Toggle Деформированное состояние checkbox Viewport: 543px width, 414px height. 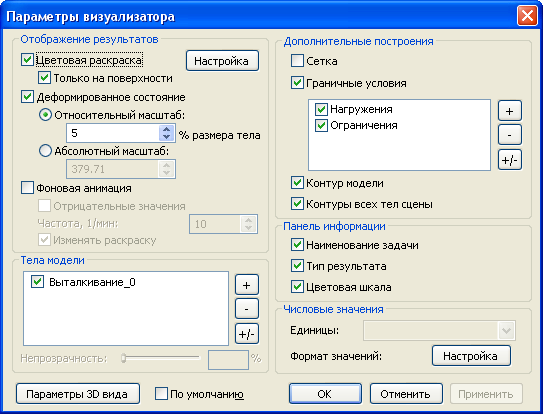27,97
